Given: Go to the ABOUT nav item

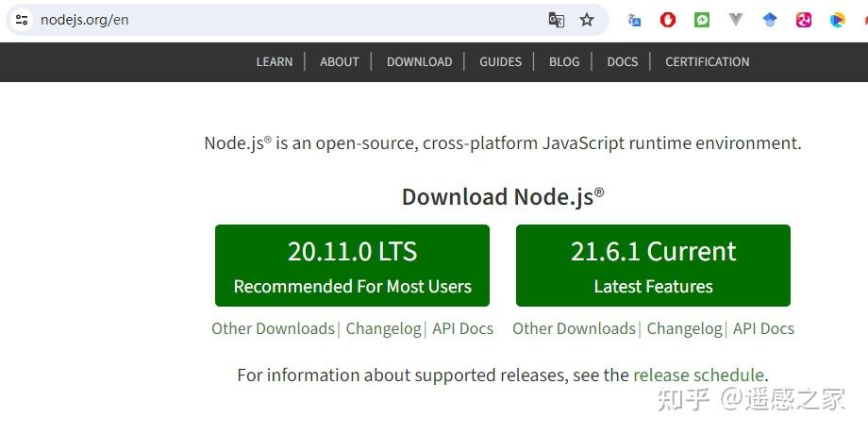Looking at the screenshot, I should point(340,61).
